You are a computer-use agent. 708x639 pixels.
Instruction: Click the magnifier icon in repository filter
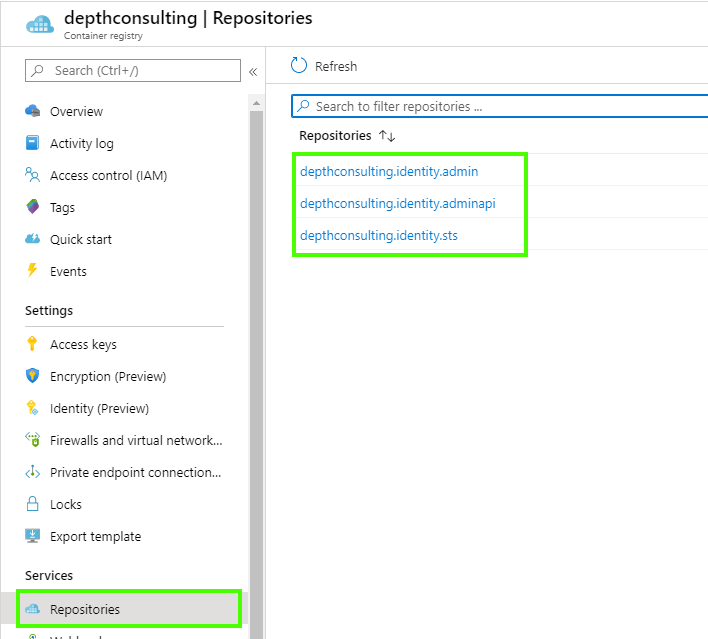pos(303,106)
